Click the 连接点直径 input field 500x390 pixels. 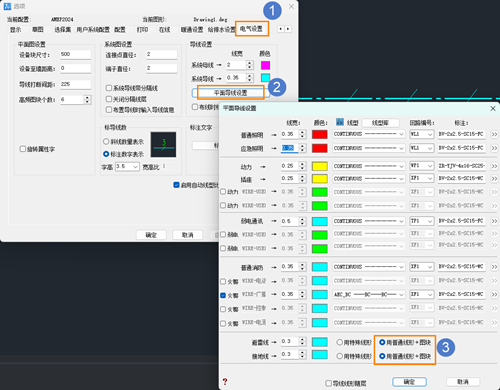coord(162,54)
